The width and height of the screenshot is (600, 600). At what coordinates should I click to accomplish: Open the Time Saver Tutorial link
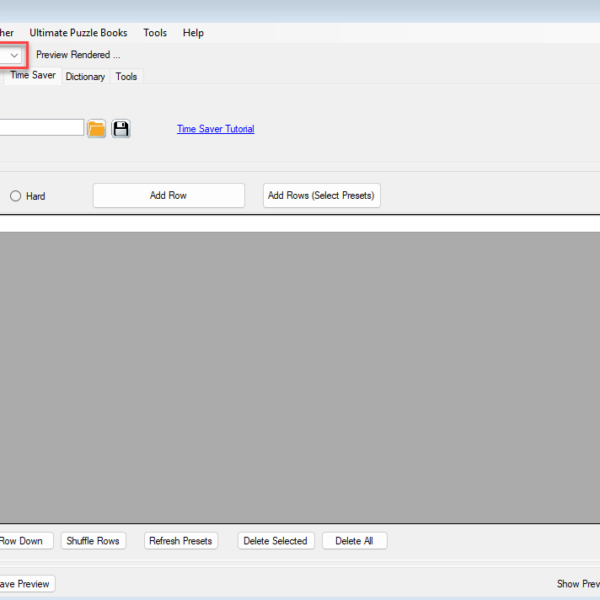tap(215, 129)
